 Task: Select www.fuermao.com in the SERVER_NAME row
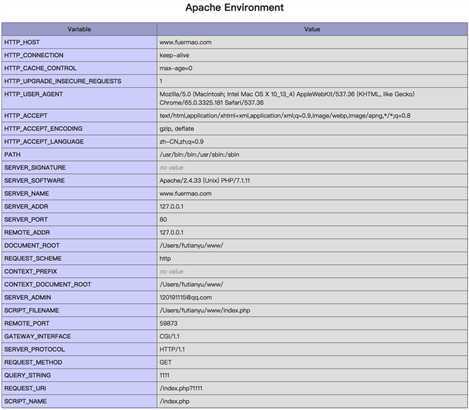tap(185, 194)
